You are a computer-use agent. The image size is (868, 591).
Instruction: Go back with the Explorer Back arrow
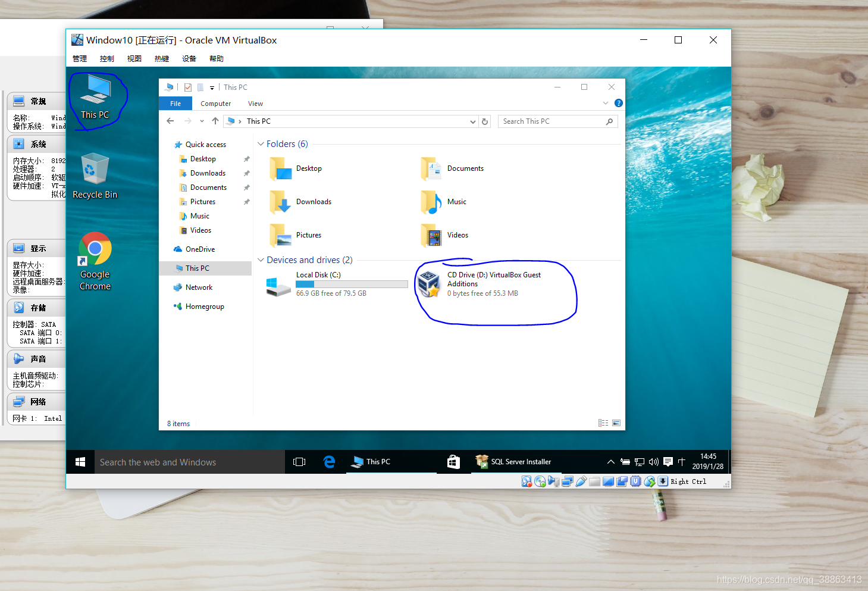pyautogui.click(x=171, y=121)
